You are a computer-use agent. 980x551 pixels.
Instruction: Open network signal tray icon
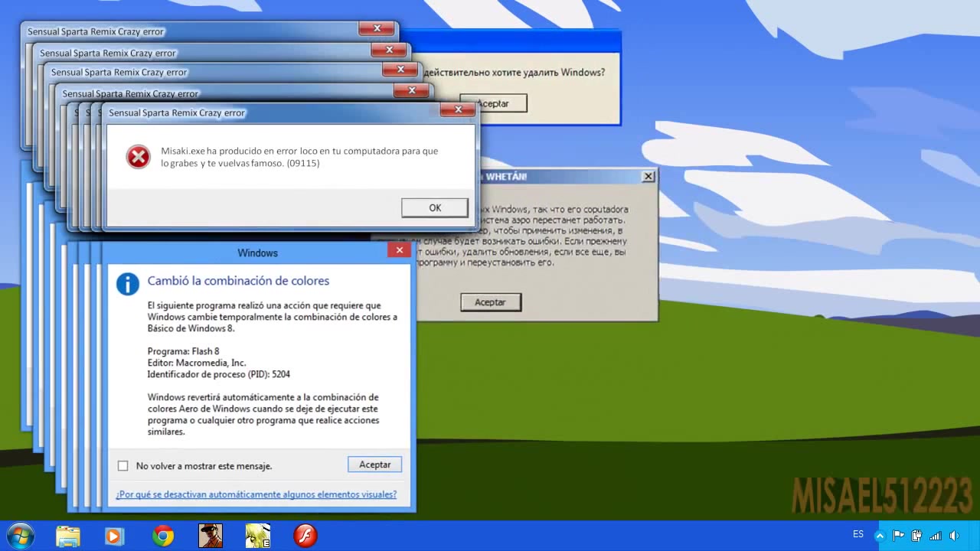click(x=935, y=536)
